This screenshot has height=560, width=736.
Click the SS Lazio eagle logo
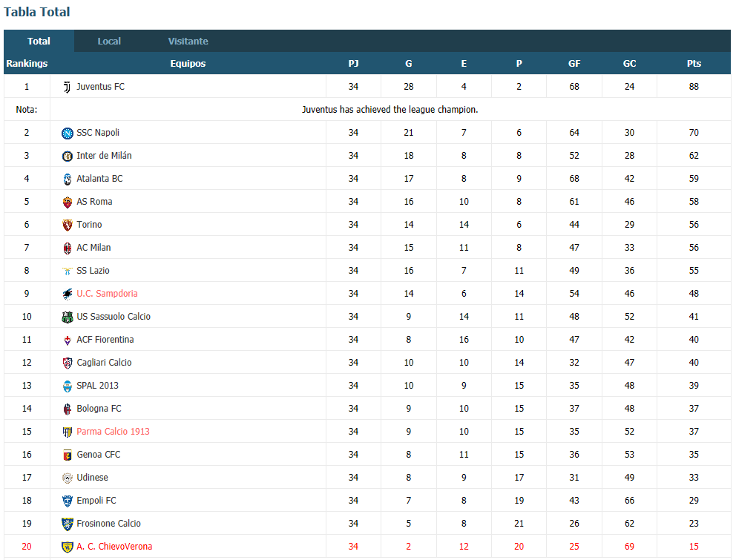pos(67,271)
